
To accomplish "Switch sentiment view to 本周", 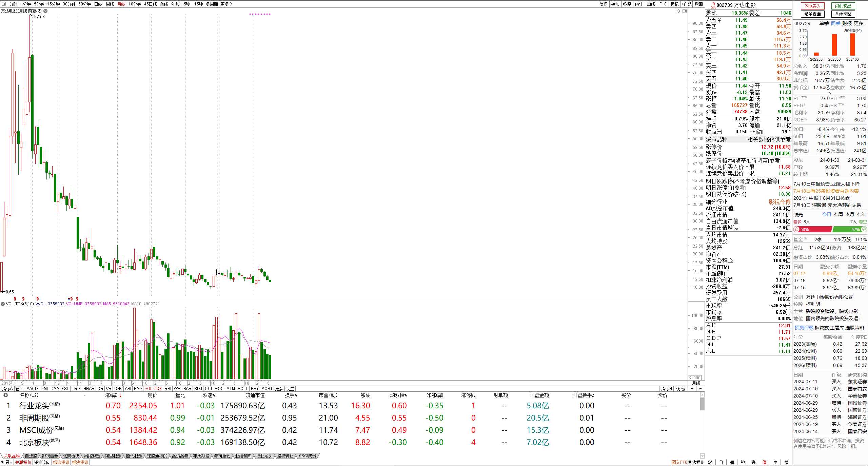I will [838, 214].
